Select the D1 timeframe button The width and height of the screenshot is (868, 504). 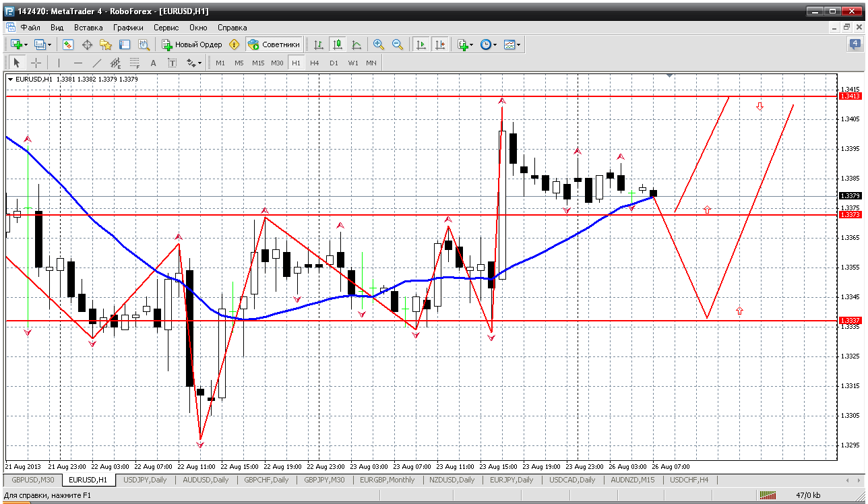point(334,63)
